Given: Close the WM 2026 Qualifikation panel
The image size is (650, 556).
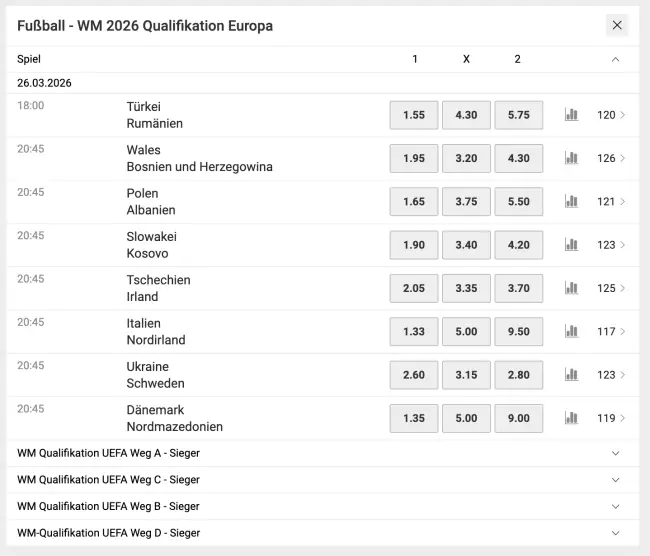Looking at the screenshot, I should (x=617, y=25).
